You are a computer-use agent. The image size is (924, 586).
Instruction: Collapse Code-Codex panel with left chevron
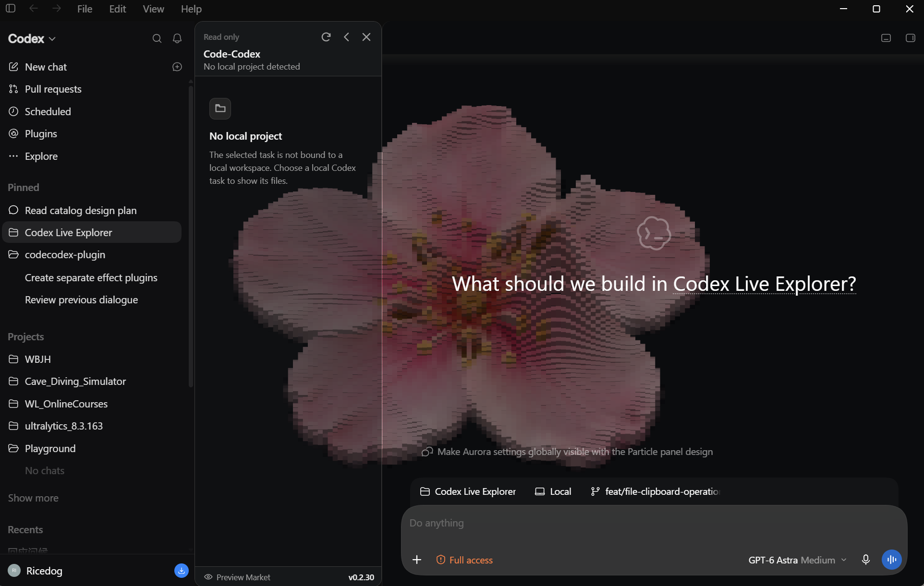click(x=346, y=37)
